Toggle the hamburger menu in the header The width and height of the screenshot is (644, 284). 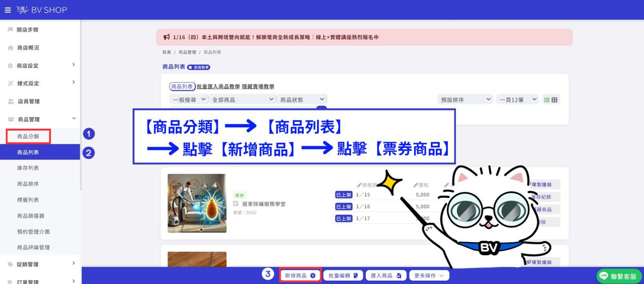pyautogui.click(x=8, y=10)
